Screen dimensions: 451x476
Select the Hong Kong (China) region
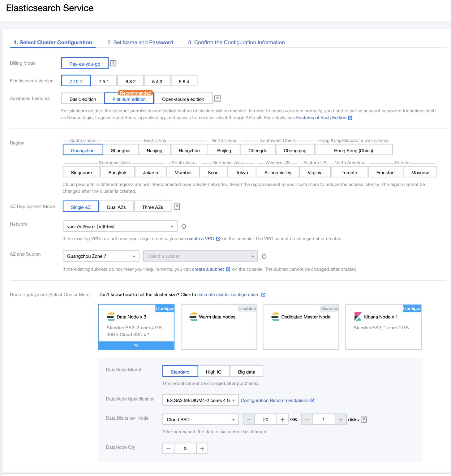click(x=354, y=149)
